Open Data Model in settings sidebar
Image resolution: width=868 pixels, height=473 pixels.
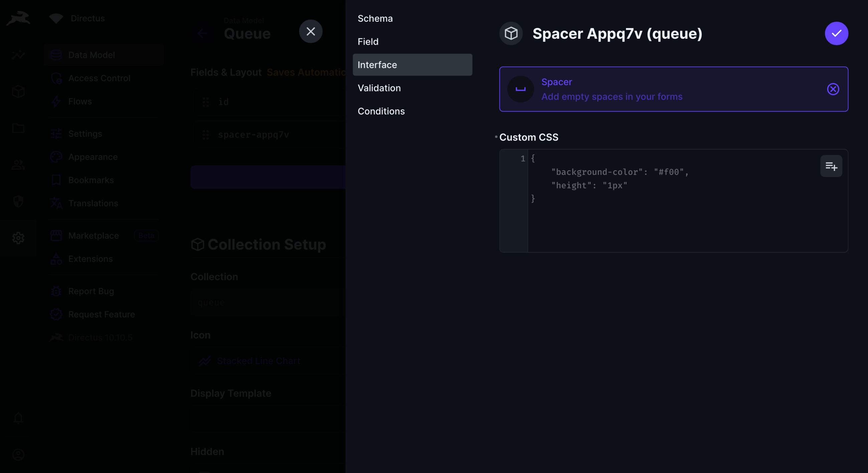click(x=91, y=55)
